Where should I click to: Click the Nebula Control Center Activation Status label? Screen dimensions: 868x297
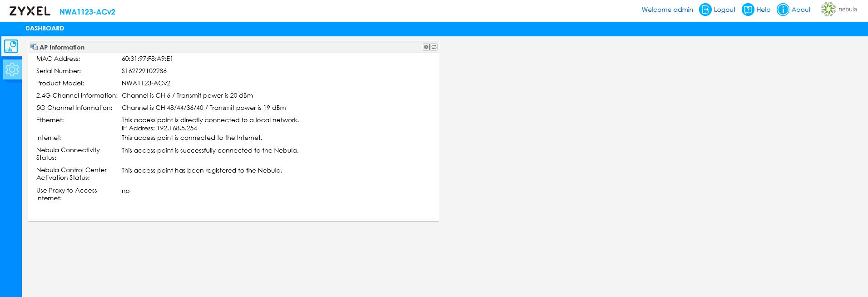[x=71, y=174]
